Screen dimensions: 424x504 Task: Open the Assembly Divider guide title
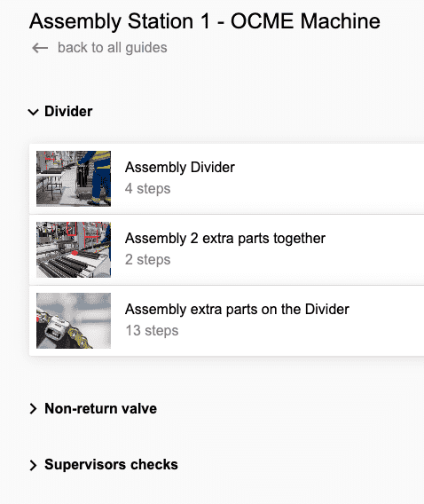click(180, 168)
